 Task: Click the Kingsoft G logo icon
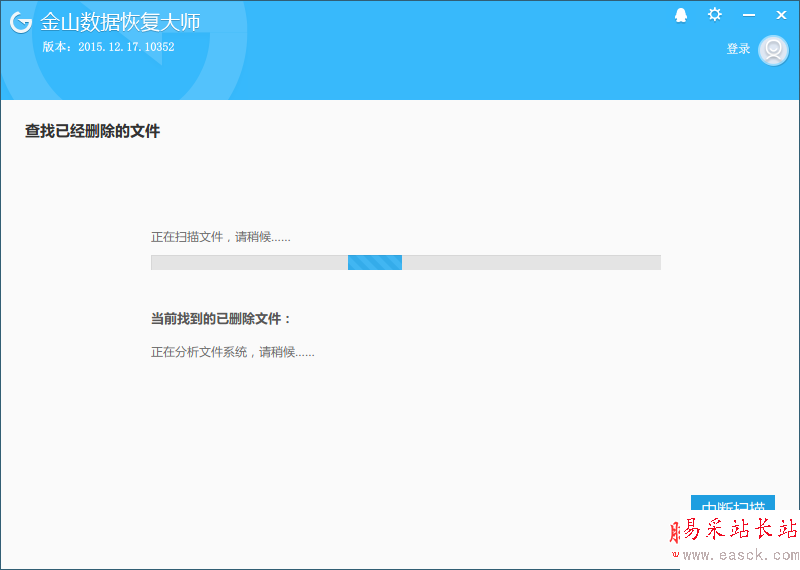pos(21,22)
